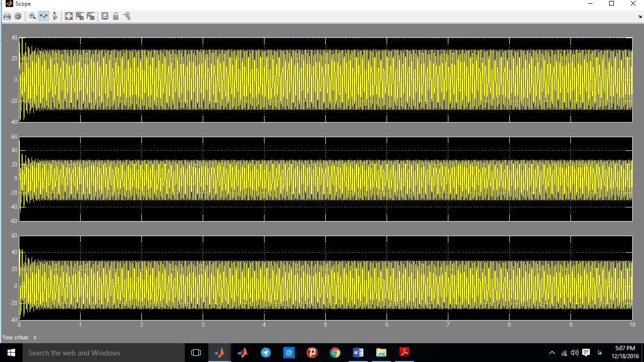Image resolution: width=644 pixels, height=362 pixels.
Task: Select the Zoom in magnifier tool
Action: pyautogui.click(x=33, y=16)
